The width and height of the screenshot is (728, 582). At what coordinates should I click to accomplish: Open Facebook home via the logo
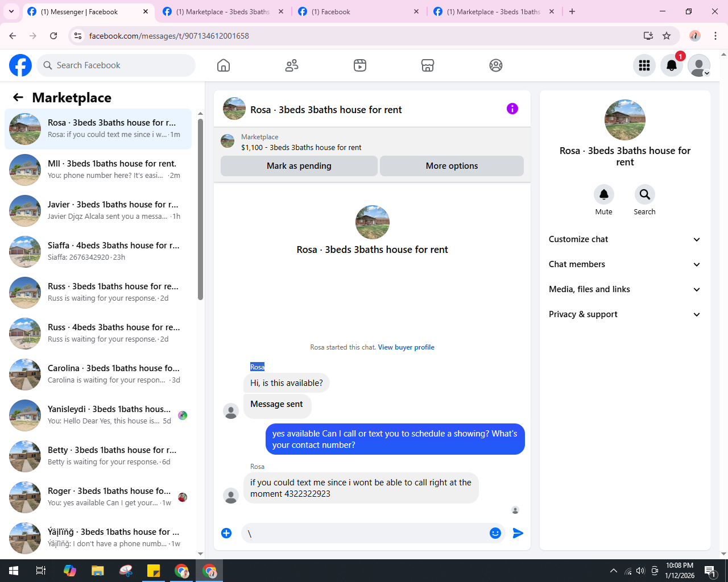[20, 65]
